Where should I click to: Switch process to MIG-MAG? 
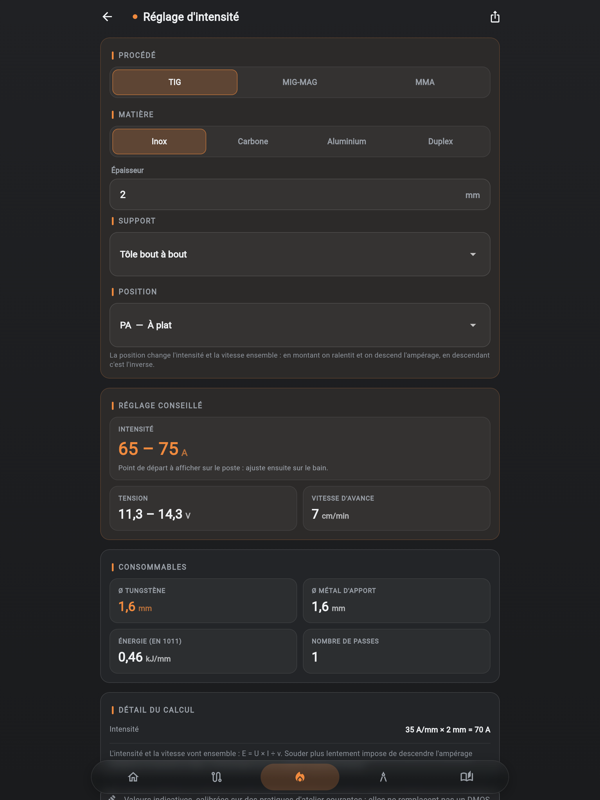[300, 82]
